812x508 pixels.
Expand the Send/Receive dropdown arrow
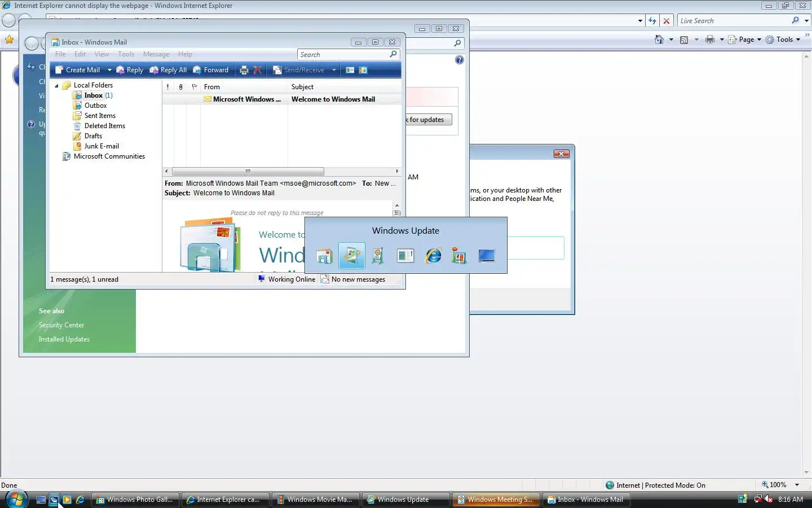(334, 70)
